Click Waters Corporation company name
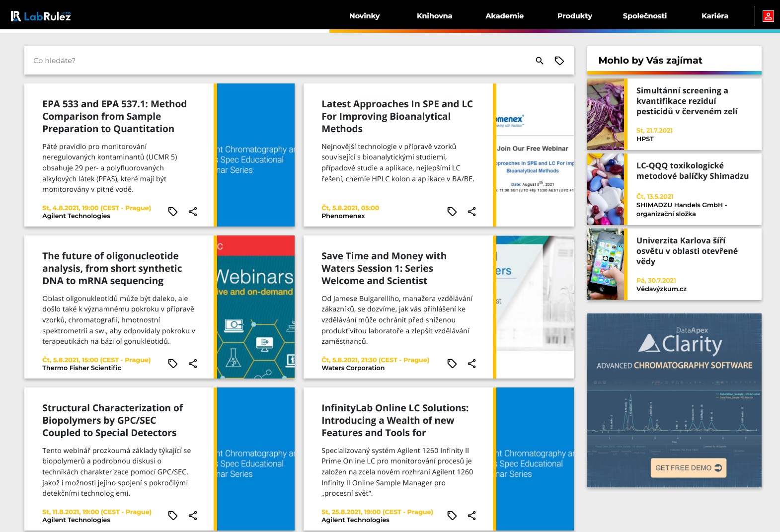This screenshot has width=780, height=532. click(353, 368)
